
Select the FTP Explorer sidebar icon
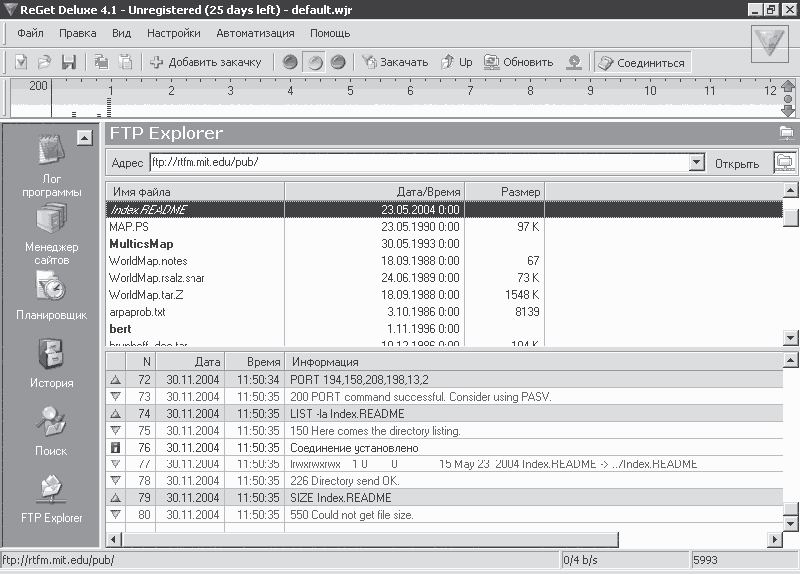(x=51, y=491)
